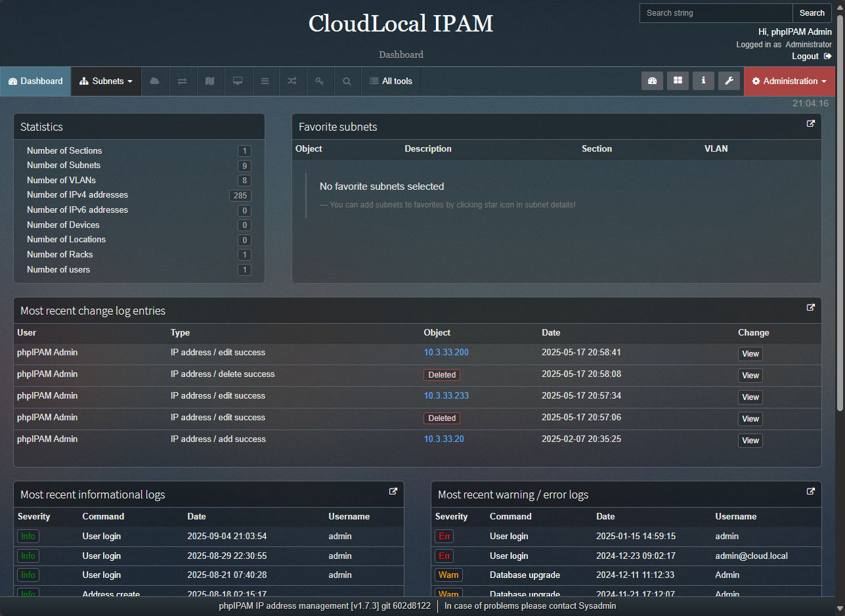Click Number of Devices label
Screen dimensions: 845x616
point(63,225)
